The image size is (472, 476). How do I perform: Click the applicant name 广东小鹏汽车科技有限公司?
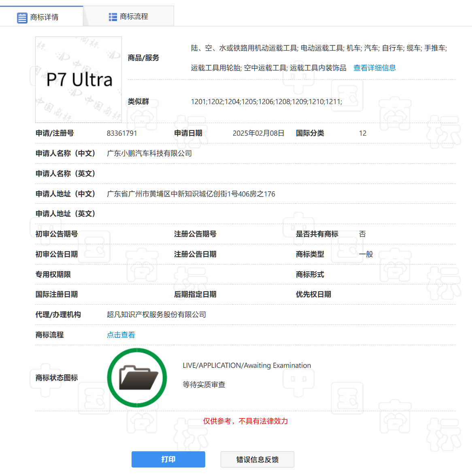point(149,153)
